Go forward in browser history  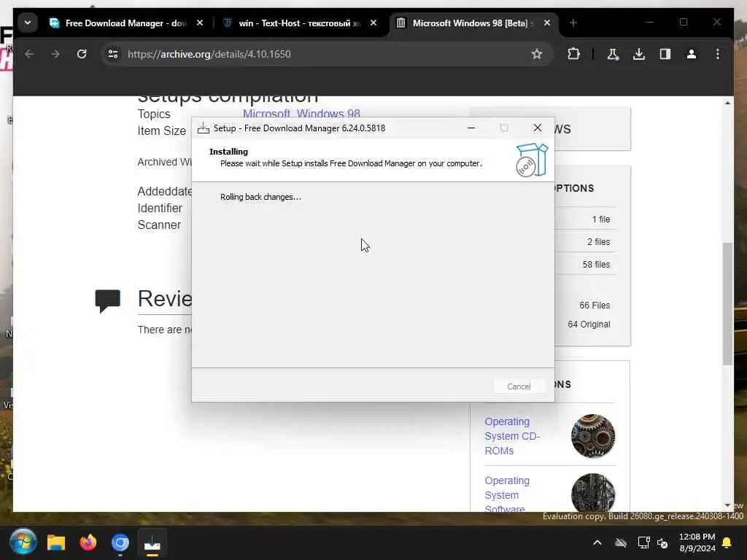pos(55,54)
